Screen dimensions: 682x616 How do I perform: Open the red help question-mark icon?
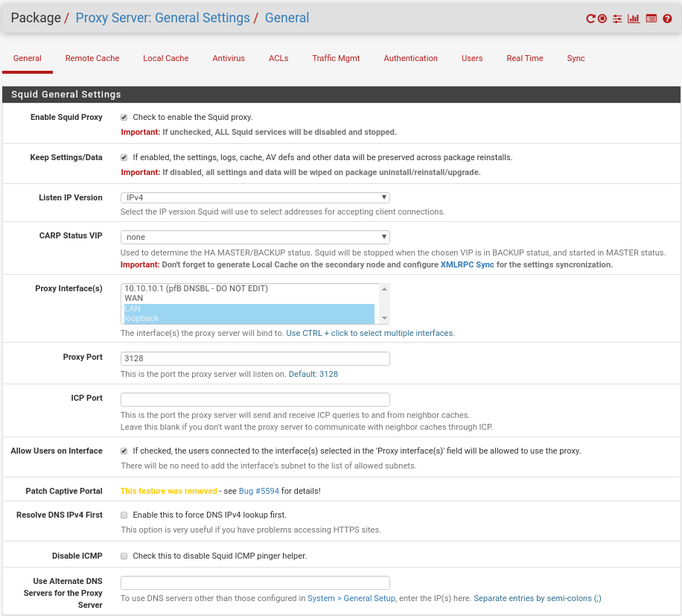(667, 19)
